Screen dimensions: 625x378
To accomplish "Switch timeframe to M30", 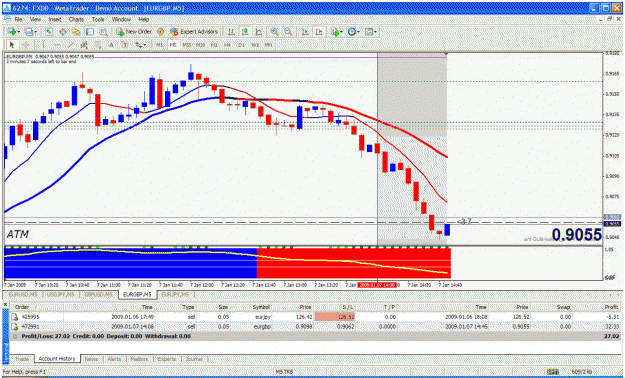I will coord(200,45).
